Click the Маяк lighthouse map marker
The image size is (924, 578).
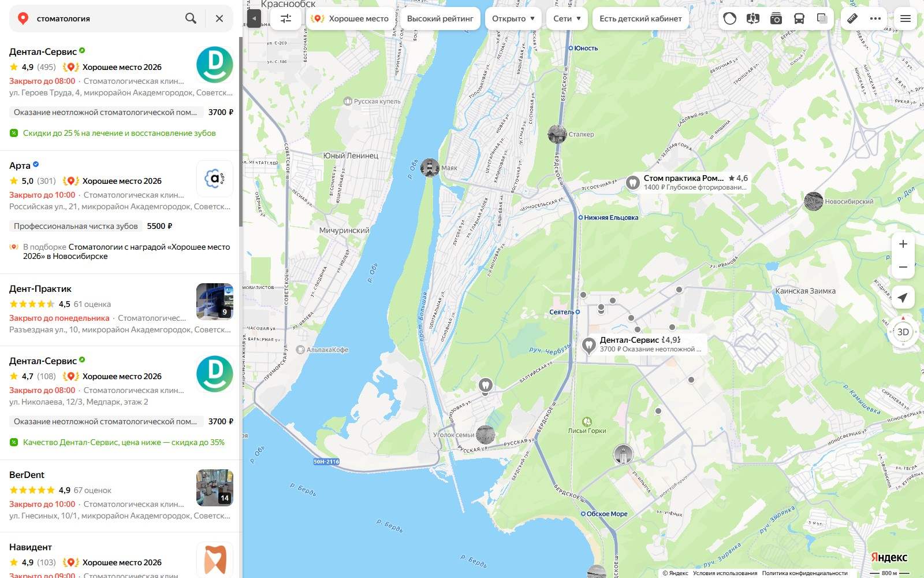[x=430, y=168]
